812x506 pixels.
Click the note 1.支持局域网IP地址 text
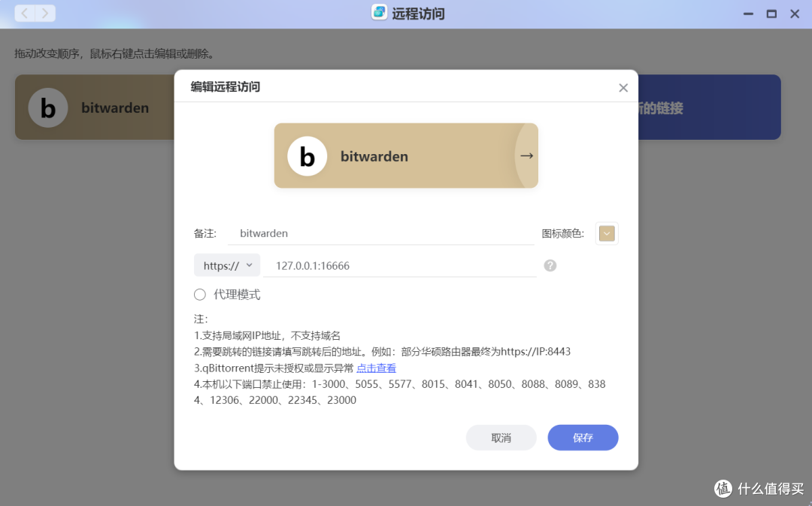267,335
